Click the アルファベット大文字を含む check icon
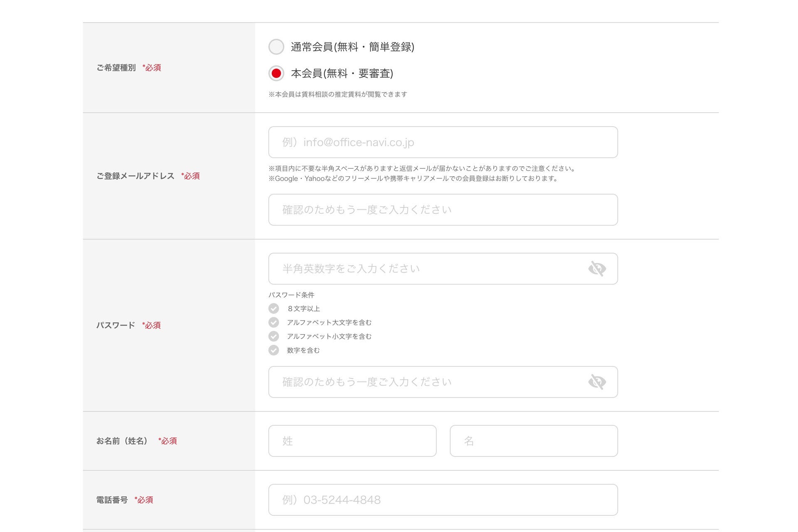This screenshot has width=798, height=532. pos(273,323)
